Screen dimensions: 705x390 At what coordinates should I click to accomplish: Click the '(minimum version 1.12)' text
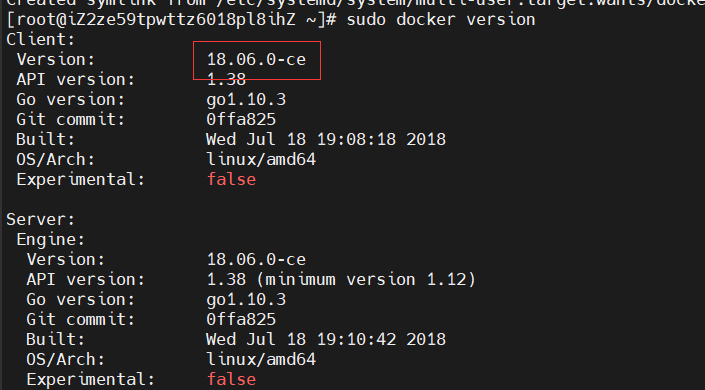tap(366, 279)
